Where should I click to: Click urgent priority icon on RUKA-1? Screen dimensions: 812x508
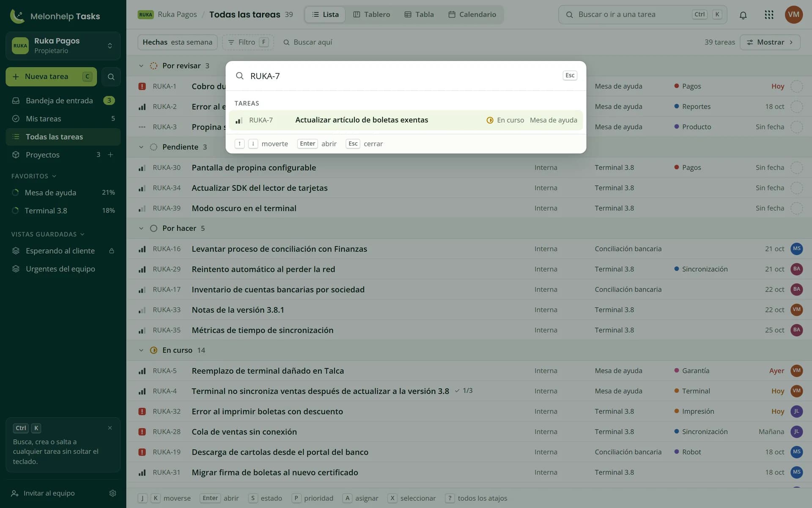point(142,86)
